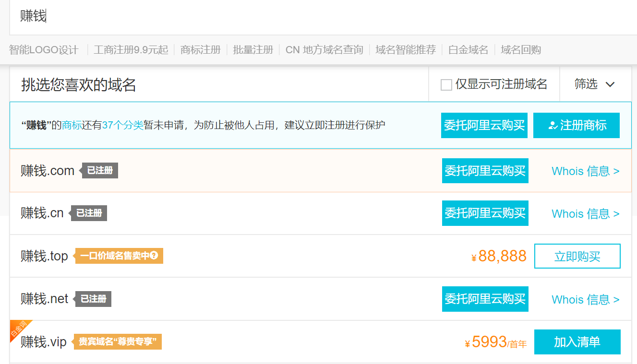View Whois 信息 for 赚钱.cn

(x=586, y=213)
